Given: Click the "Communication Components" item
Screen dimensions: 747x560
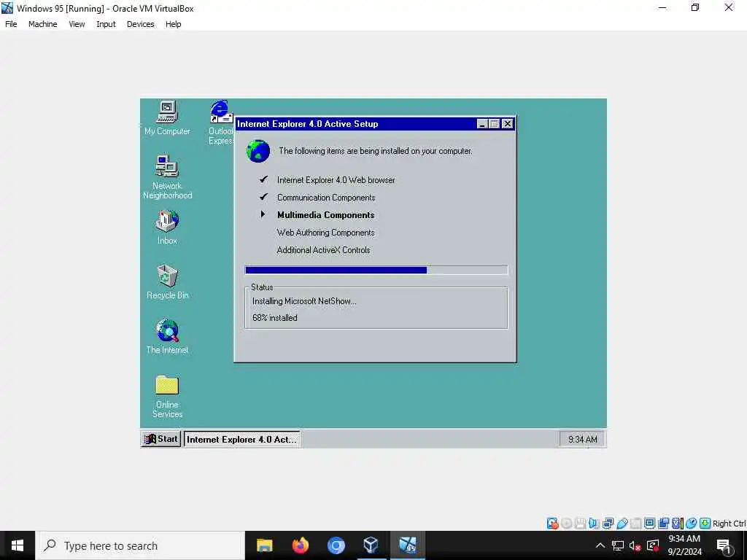Looking at the screenshot, I should (x=326, y=197).
